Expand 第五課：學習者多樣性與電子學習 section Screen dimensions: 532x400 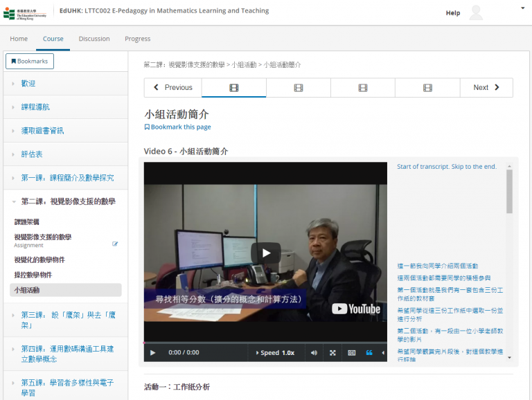[66, 388]
